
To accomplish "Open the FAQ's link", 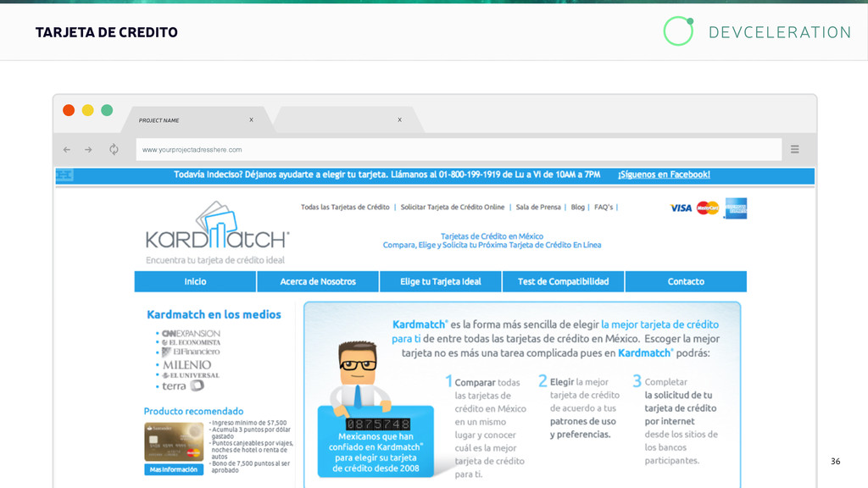I will coord(604,207).
